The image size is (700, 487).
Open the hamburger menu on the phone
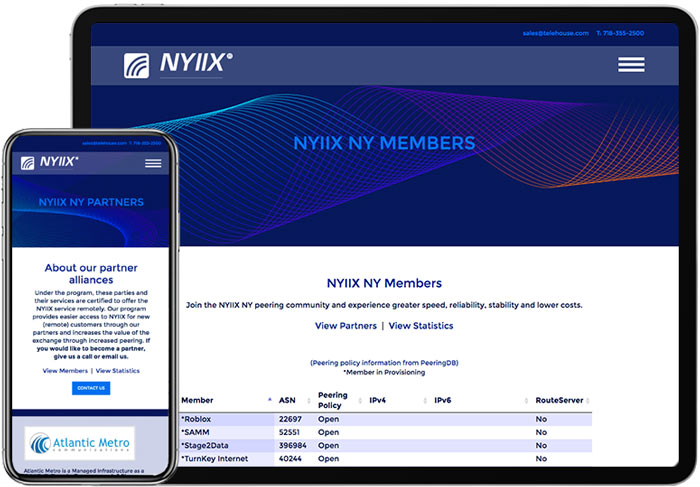[x=153, y=163]
